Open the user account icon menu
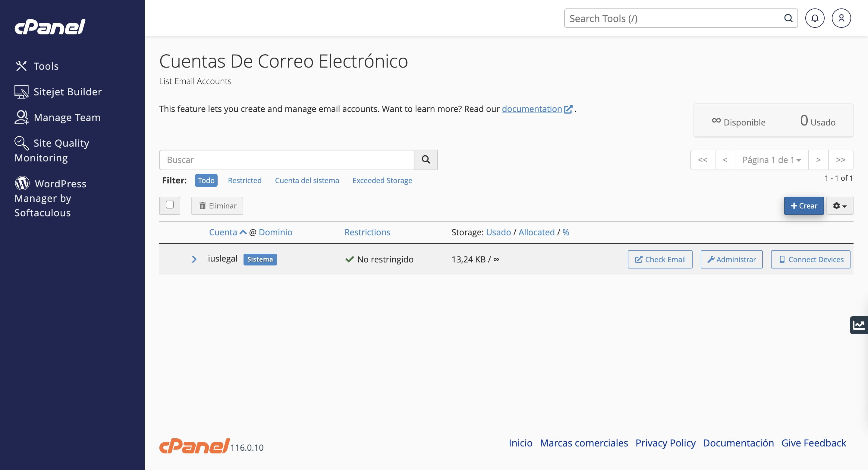This screenshot has width=868, height=470. [x=841, y=18]
